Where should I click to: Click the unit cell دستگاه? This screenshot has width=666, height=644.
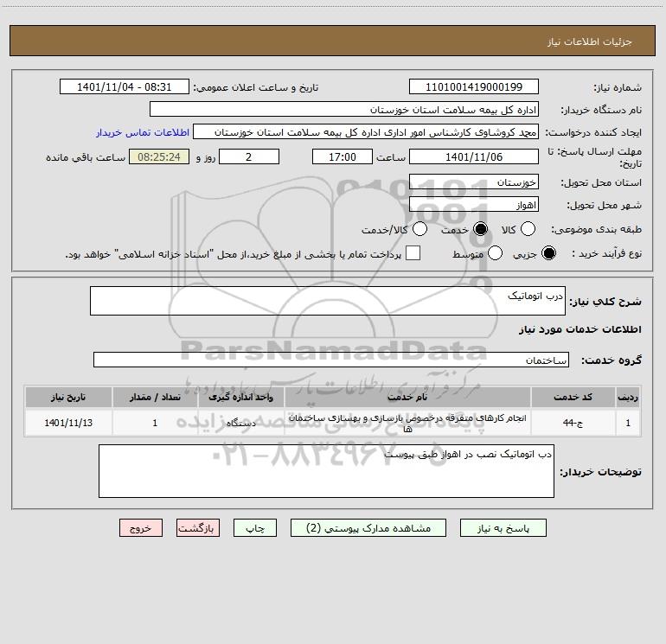(240, 423)
